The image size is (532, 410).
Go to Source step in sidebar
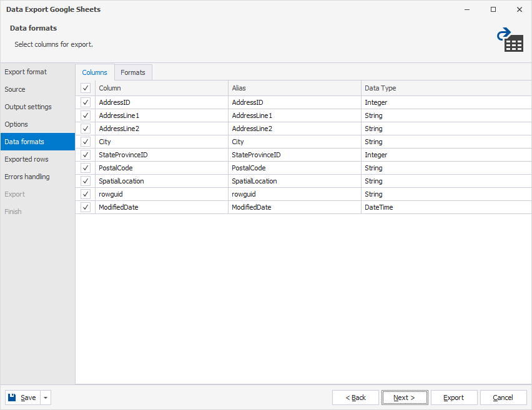[x=37, y=89]
